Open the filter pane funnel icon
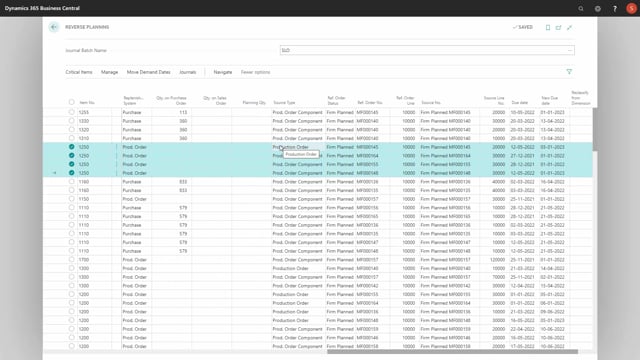Screen dimensions: 640x360 pyautogui.click(x=569, y=72)
